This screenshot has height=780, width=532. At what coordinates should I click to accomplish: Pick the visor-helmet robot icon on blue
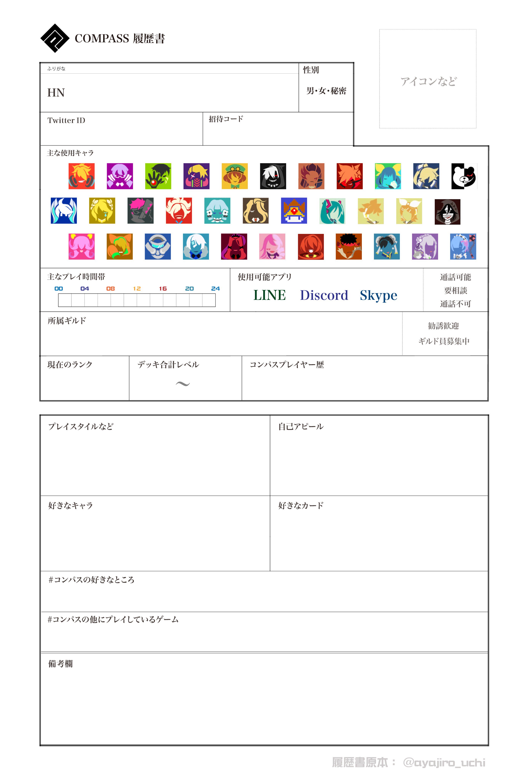tap(158, 246)
